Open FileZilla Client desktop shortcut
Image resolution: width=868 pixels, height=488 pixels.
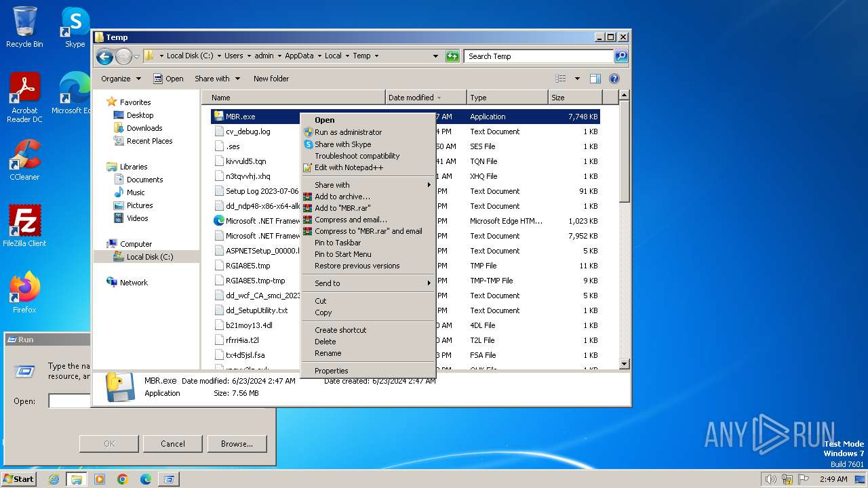[24, 226]
